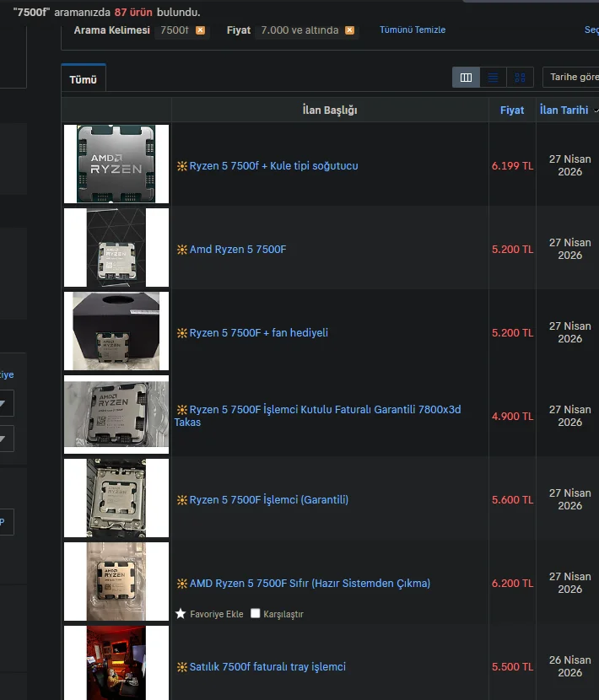
Task: Click the highlight star icon before Kule tipi soğutucu
Action: click(181, 166)
